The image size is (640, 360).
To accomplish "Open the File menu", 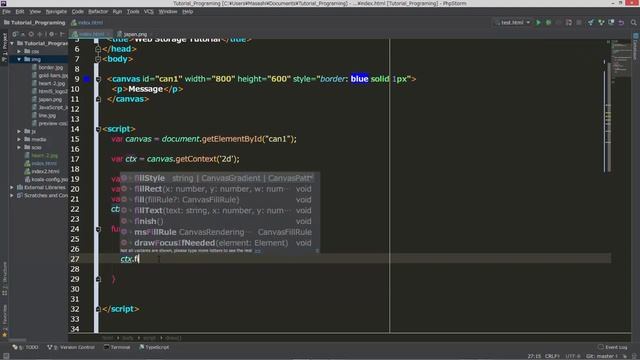I will [x=6, y=11].
